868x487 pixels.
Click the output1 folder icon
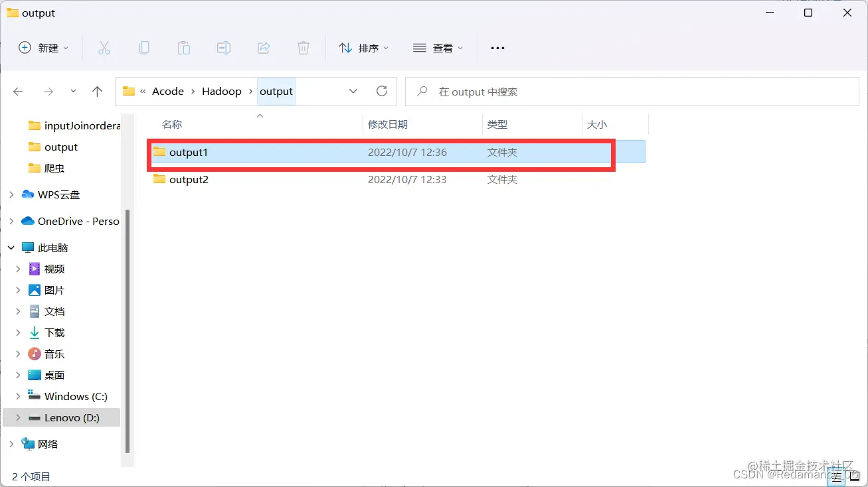coord(159,152)
